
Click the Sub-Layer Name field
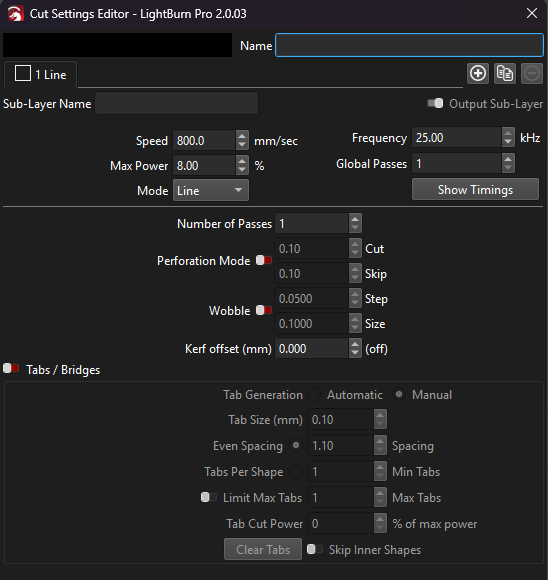[176, 104]
